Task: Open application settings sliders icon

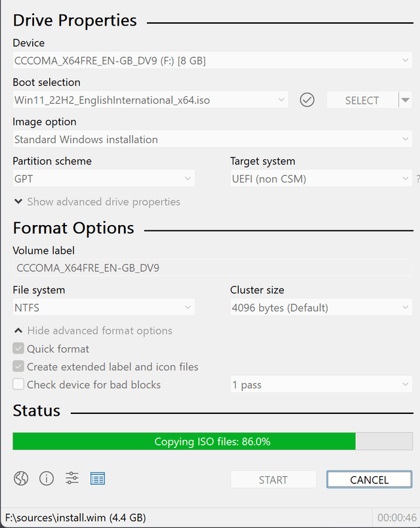Action: click(72, 479)
